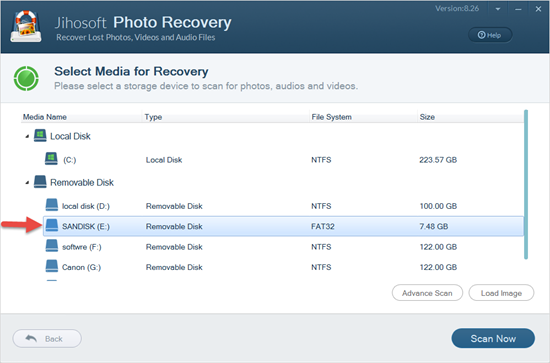
Task: Collapse the Local Disk group
Action: tap(27, 136)
